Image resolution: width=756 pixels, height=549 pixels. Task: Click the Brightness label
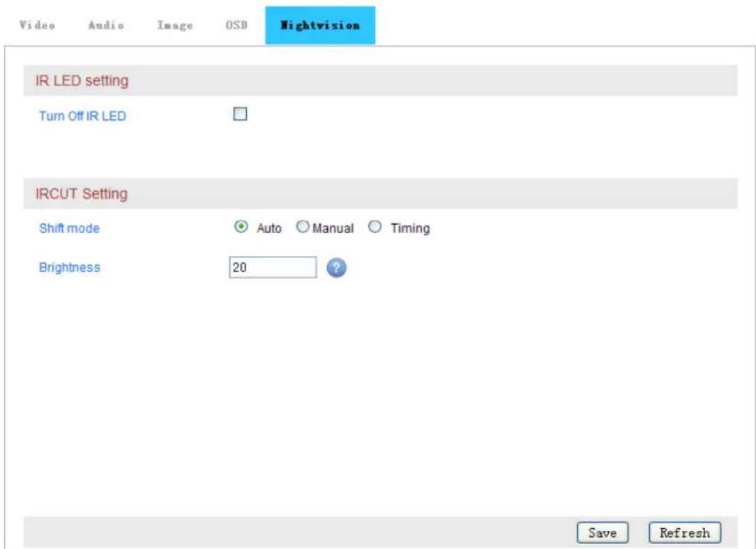[x=70, y=267]
